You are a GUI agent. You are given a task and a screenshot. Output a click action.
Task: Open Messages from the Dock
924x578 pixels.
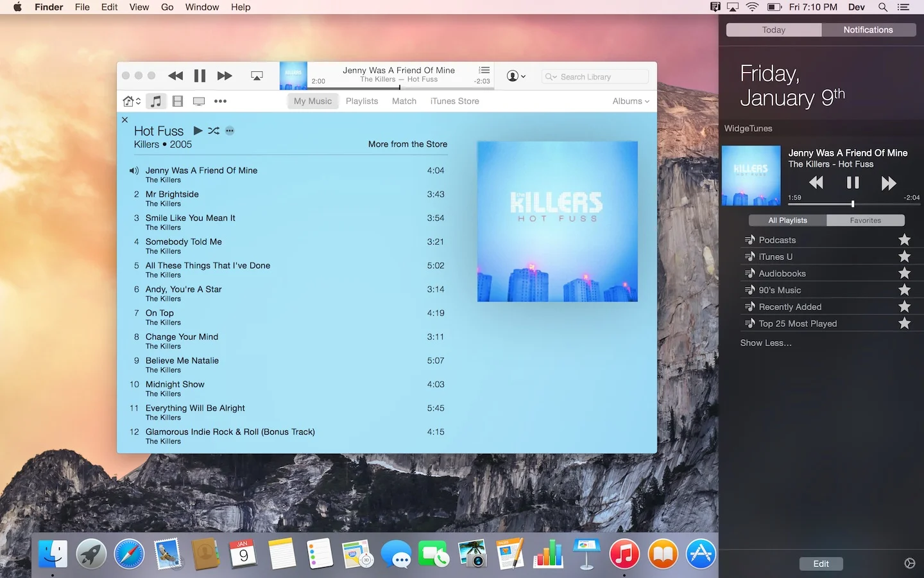[396, 554]
